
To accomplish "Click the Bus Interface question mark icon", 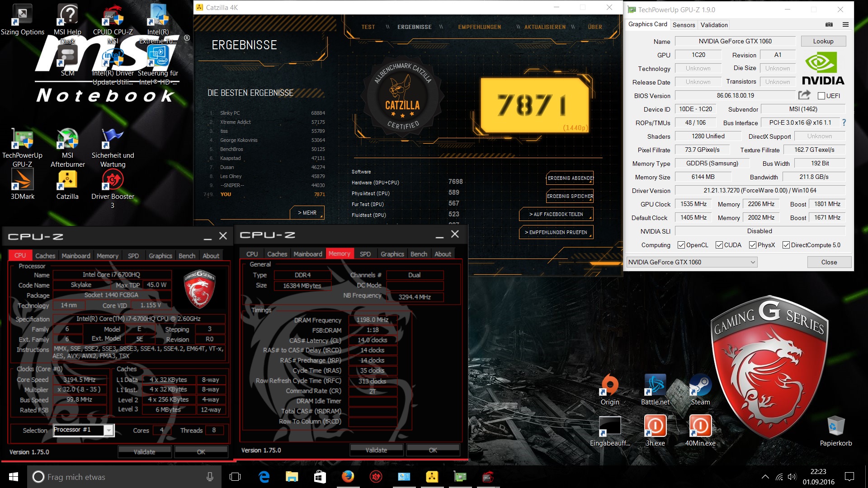I will (844, 122).
